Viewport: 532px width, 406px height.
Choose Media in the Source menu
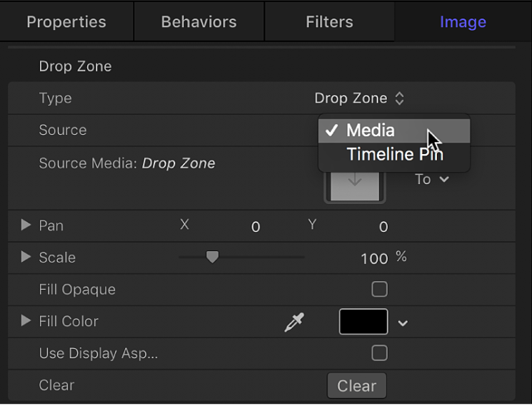[370, 131]
